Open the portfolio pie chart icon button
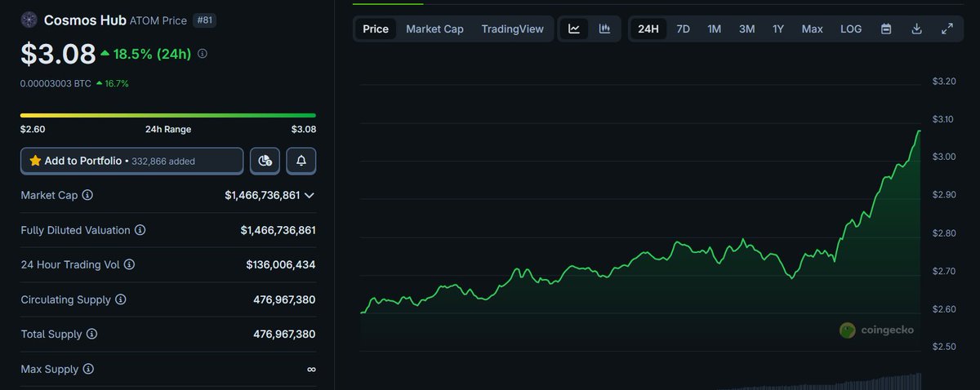Image resolution: width=980 pixels, height=390 pixels. (x=265, y=161)
